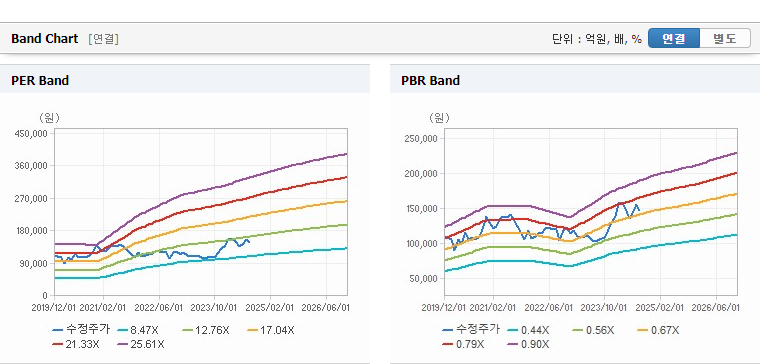Screen dimensions: 760x364
Task: Toggle 17.04X legend entry
Action: [x=271, y=331]
